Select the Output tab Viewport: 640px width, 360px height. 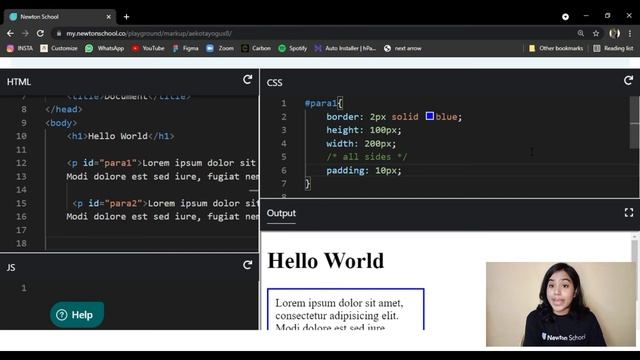point(281,213)
